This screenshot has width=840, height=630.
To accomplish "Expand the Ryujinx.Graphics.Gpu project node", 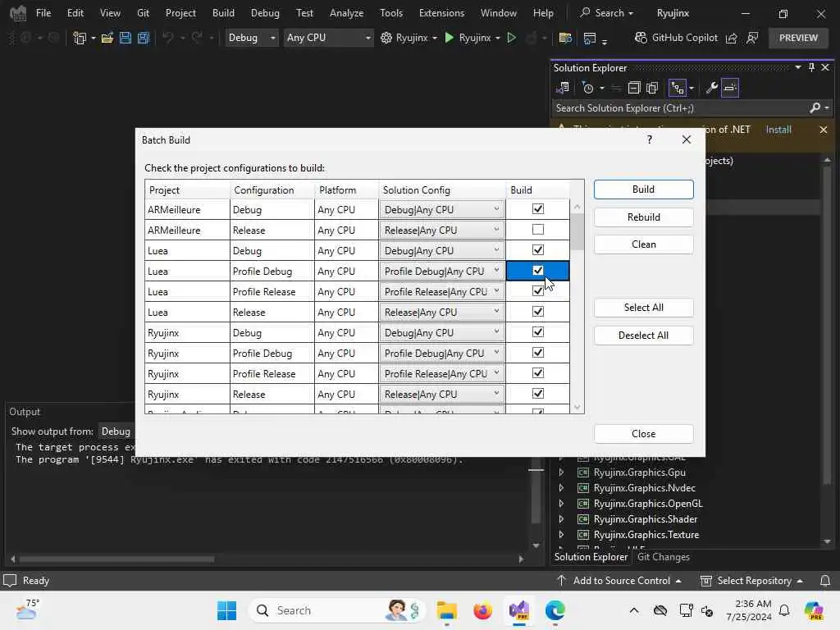I will (561, 472).
